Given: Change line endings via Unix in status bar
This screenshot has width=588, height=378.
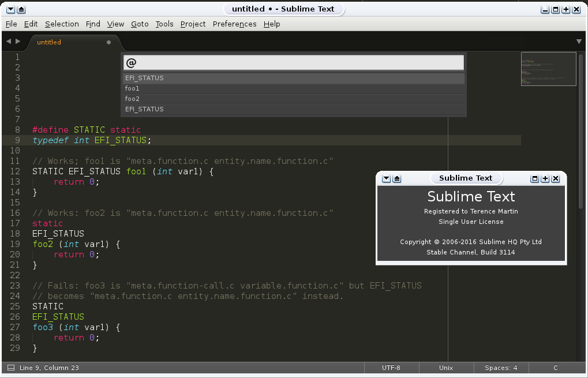Looking at the screenshot, I should click(x=446, y=368).
